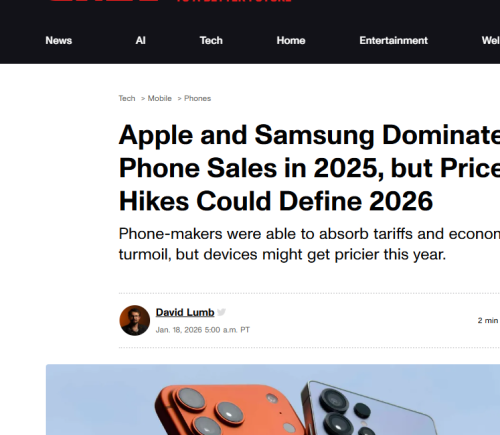The image size is (500, 435).
Task: Click the article headline about Apple and Samsung
Action: 309,168
